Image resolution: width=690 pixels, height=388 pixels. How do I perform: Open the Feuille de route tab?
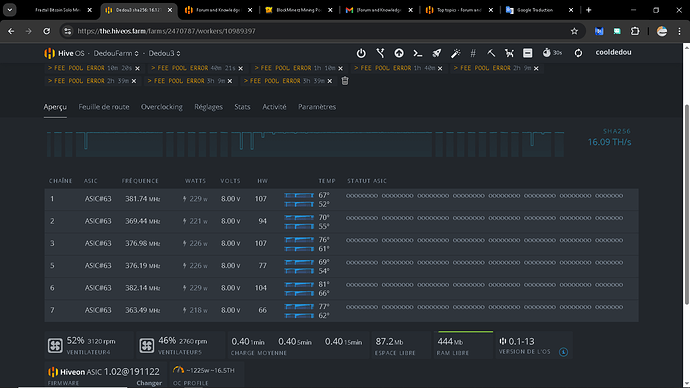tap(104, 107)
